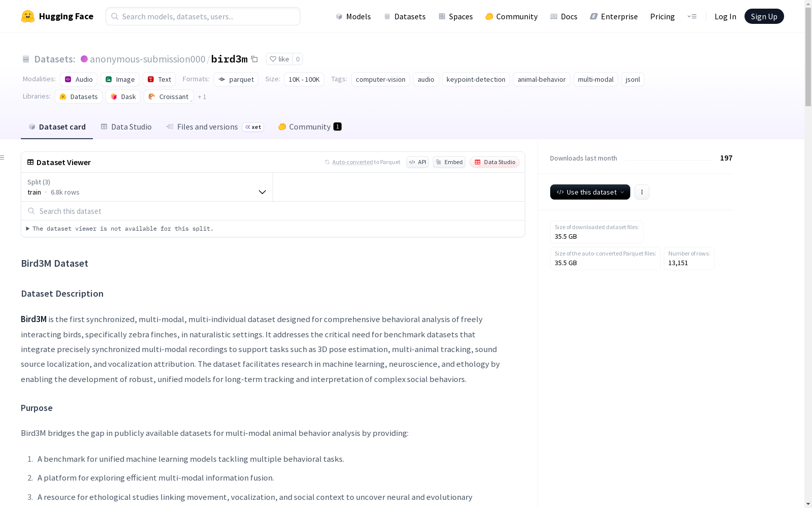Image resolution: width=812 pixels, height=508 pixels.
Task: Select the Croissant library tag
Action: point(168,97)
